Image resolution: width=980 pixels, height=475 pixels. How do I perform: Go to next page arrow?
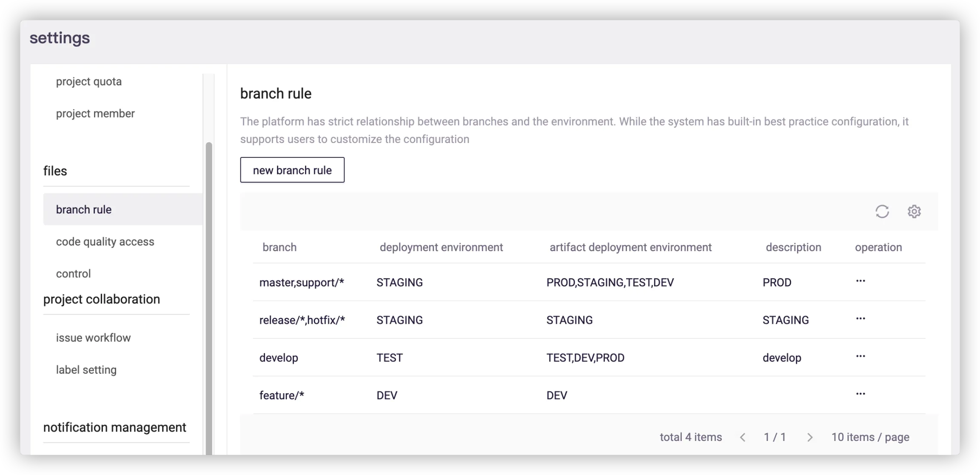pyautogui.click(x=809, y=437)
